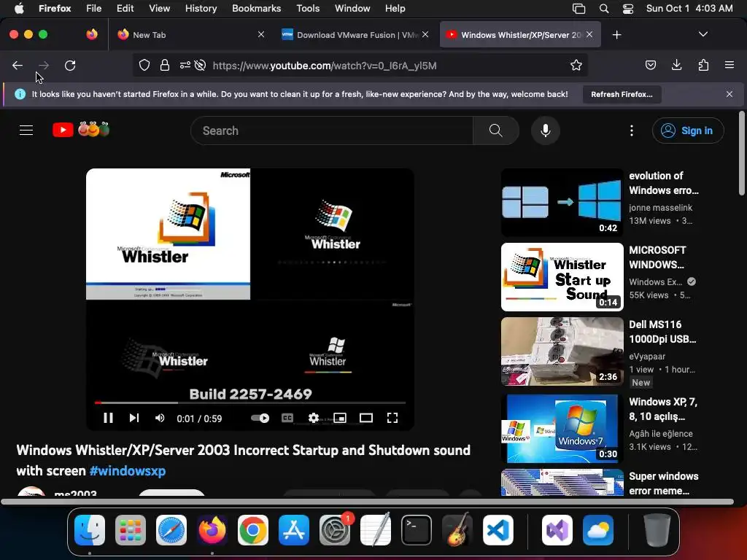Pause the video

pos(108,418)
